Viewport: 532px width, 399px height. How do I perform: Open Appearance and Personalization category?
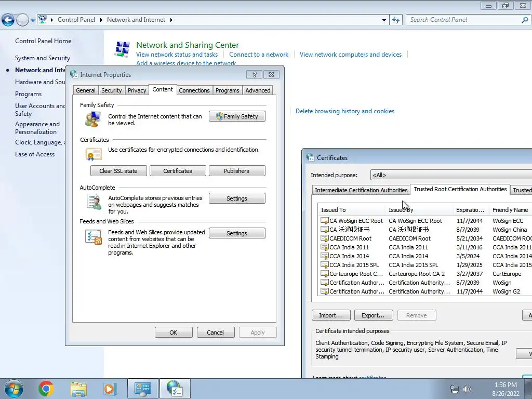click(x=37, y=128)
